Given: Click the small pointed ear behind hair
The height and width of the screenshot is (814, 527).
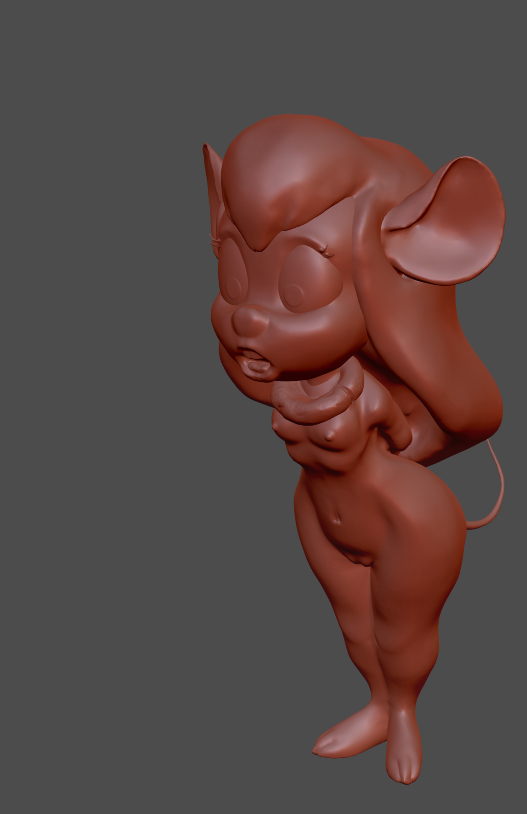Looking at the screenshot, I should click(212, 187).
